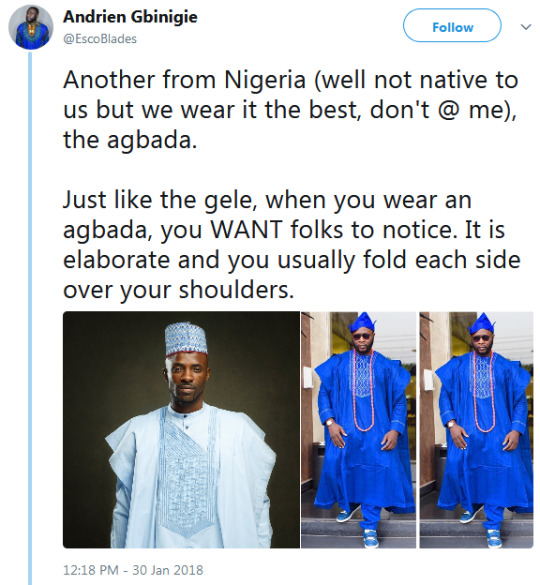The width and height of the screenshot is (540, 585).
Task: Click the embroidered cap in left photo
Action: [x=185, y=339]
